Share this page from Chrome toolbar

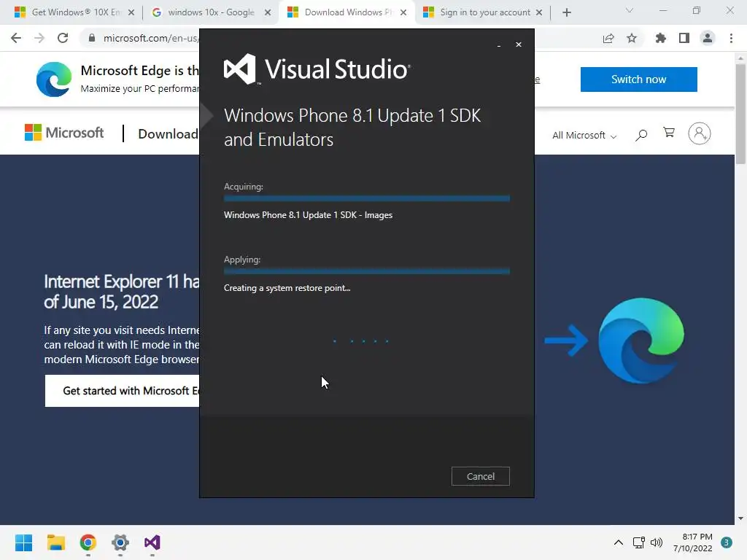tap(608, 38)
